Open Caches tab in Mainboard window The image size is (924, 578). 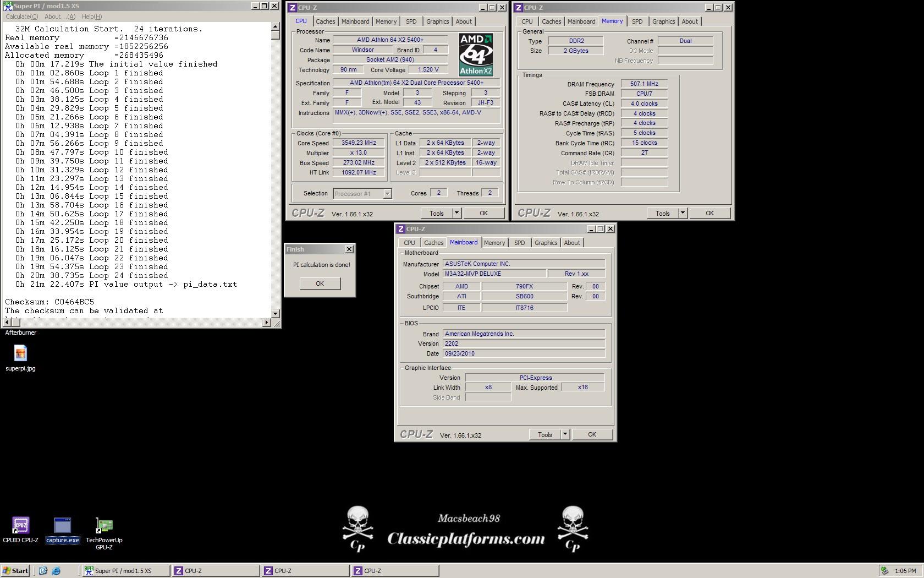(x=433, y=243)
